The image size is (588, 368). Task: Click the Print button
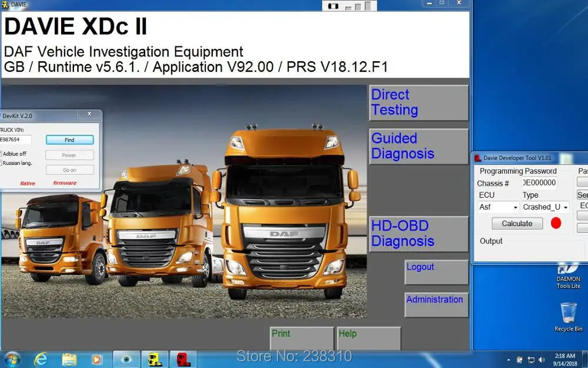click(302, 339)
